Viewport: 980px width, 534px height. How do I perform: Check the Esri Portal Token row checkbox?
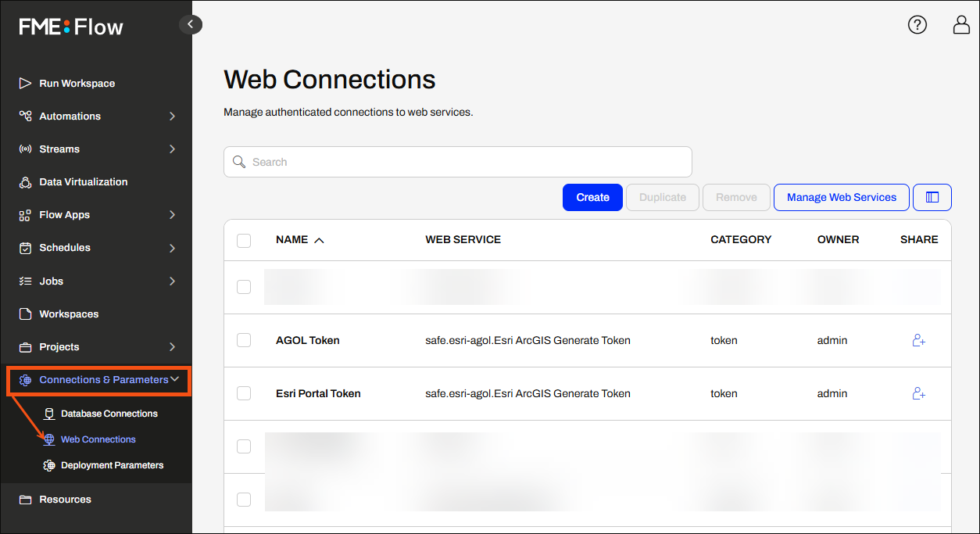click(244, 393)
